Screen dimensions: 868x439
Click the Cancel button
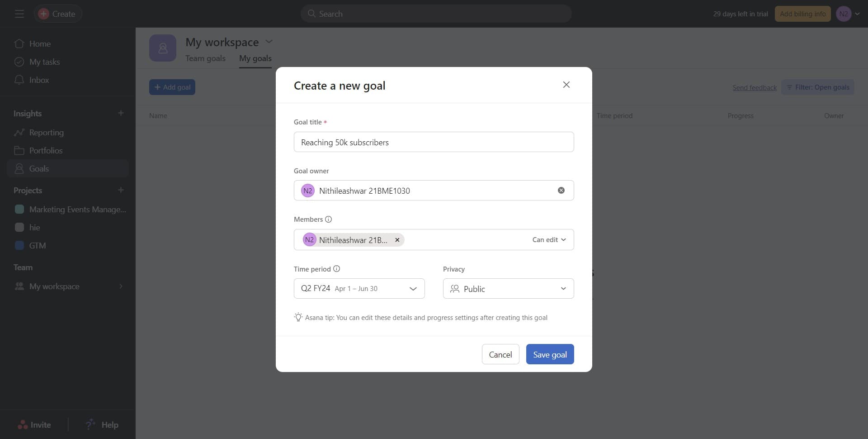tap(500, 354)
